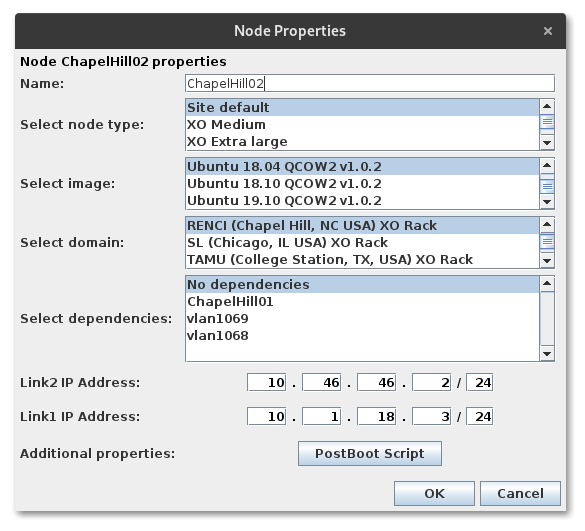The height and width of the screenshot is (531, 585).
Task: Click the domain list scrollbar thumb
Action: point(547,242)
